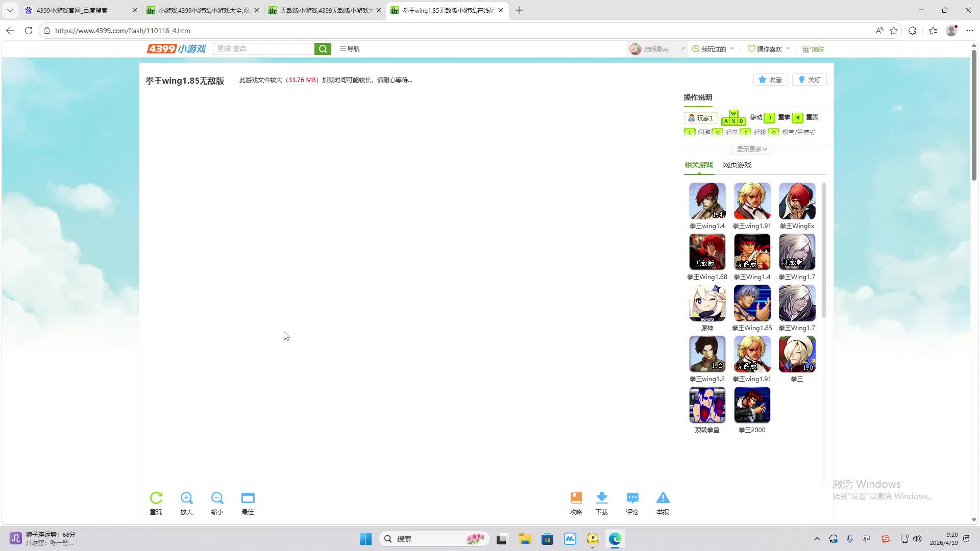Image resolution: width=980 pixels, height=551 pixels.
Task: Open the 拳王2000 game thumbnail
Action: pyautogui.click(x=752, y=405)
